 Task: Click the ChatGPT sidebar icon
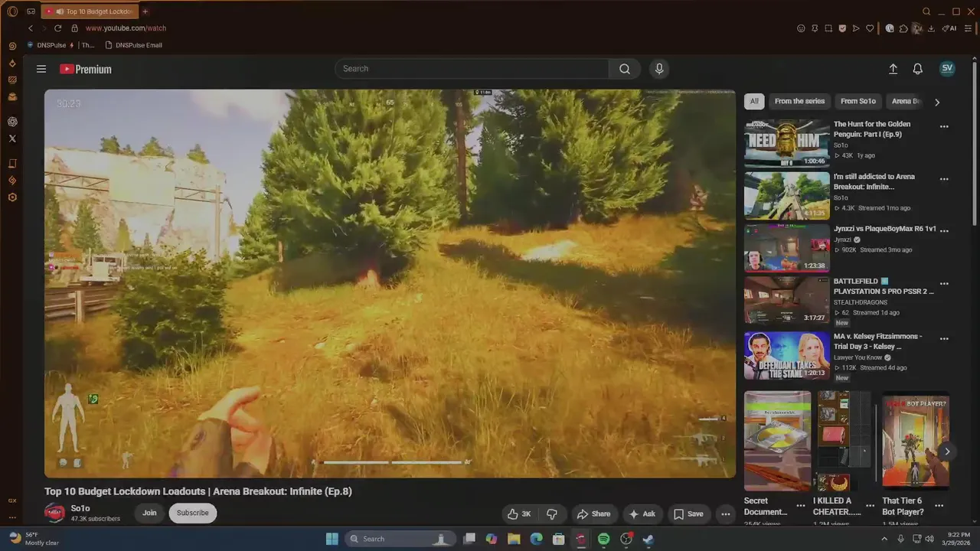(x=12, y=122)
